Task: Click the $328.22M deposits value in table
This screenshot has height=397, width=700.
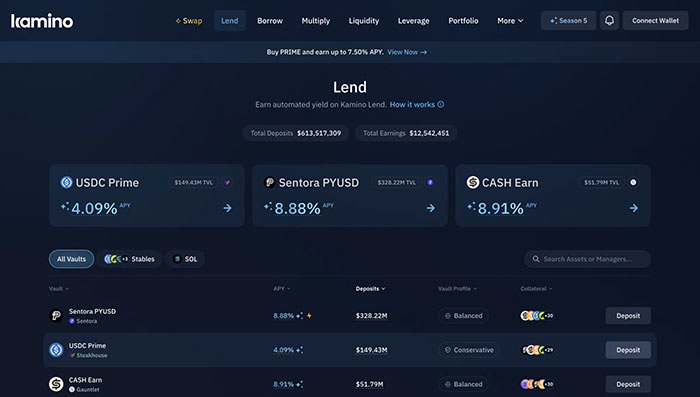Action: point(371,316)
